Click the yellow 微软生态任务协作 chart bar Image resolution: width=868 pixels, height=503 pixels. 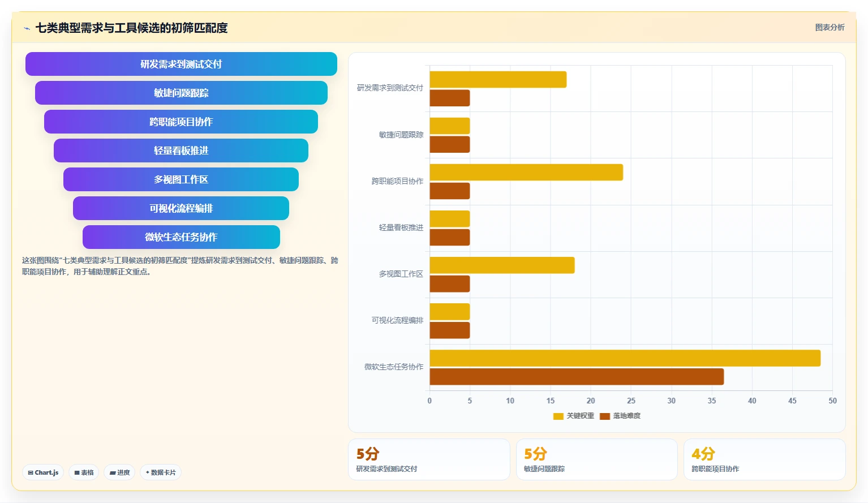[x=625, y=358]
